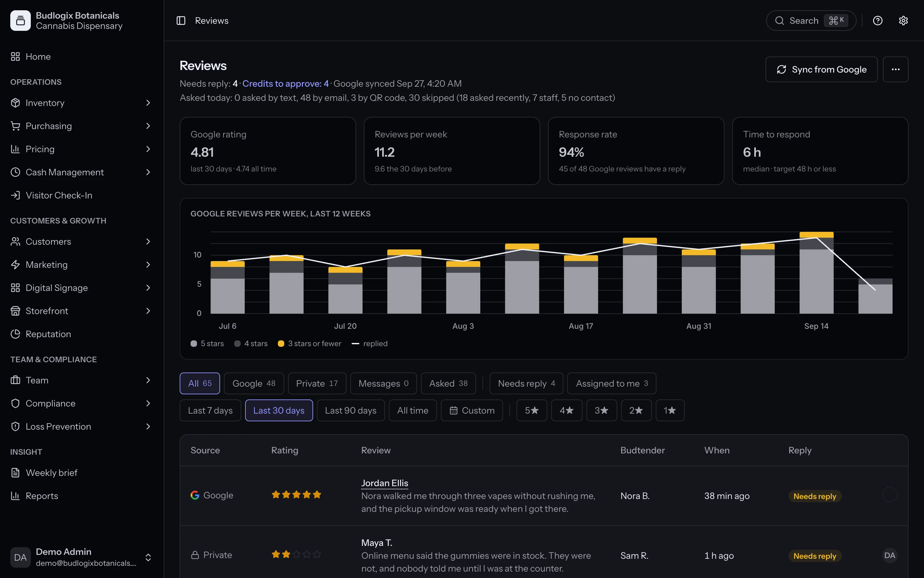Click the Storefront shop icon
Image resolution: width=924 pixels, height=578 pixels.
(x=15, y=311)
